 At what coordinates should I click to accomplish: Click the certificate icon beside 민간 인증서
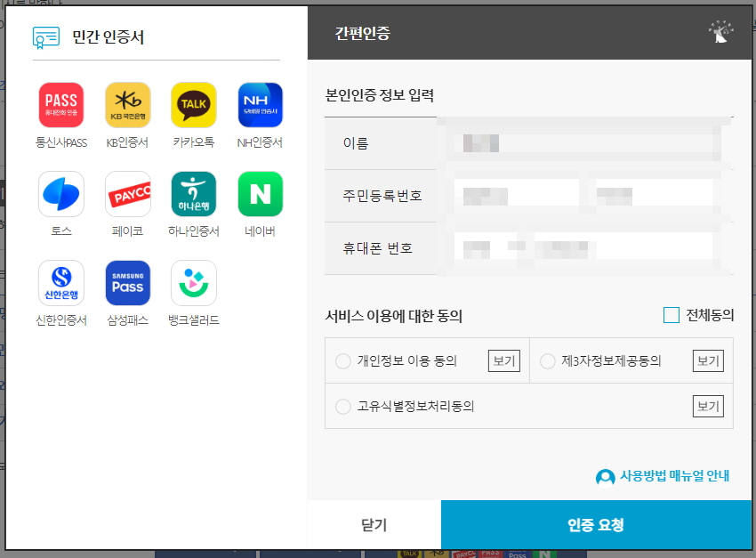[46, 37]
